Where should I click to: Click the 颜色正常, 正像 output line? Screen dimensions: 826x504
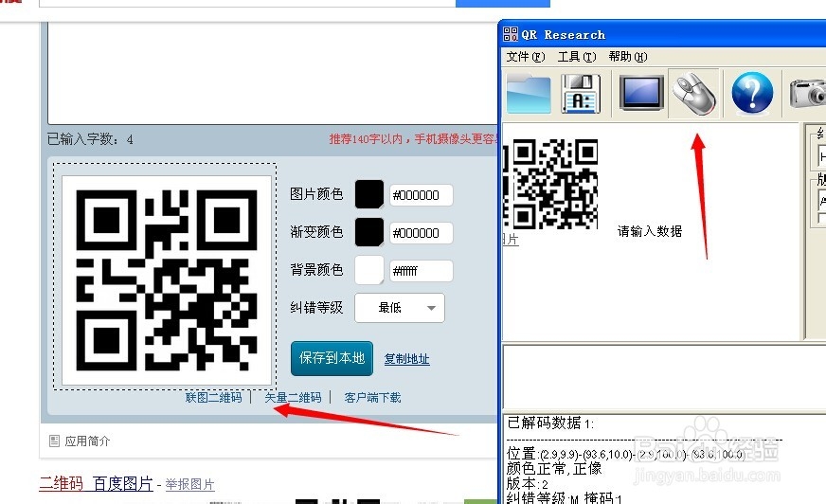(x=553, y=468)
